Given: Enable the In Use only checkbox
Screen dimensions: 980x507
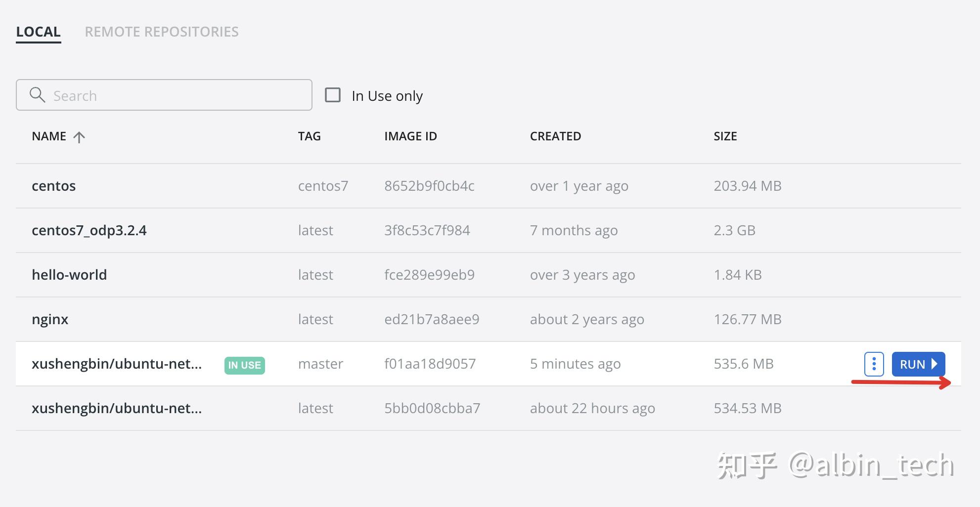Looking at the screenshot, I should coord(333,95).
